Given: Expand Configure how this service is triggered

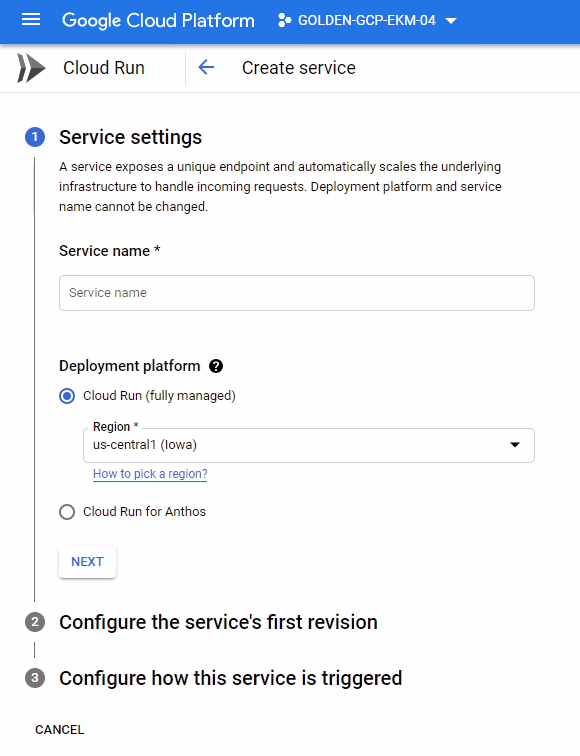Looking at the screenshot, I should click(x=230, y=678).
